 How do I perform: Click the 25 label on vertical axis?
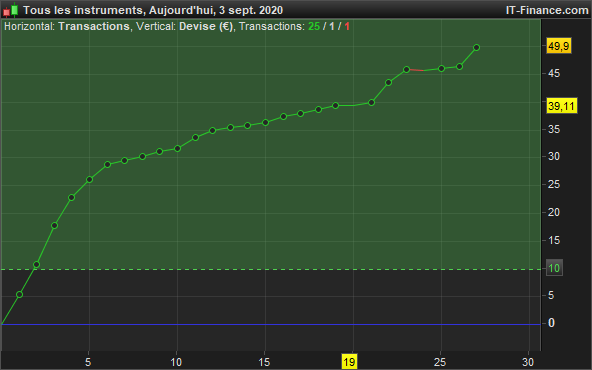coord(554,185)
